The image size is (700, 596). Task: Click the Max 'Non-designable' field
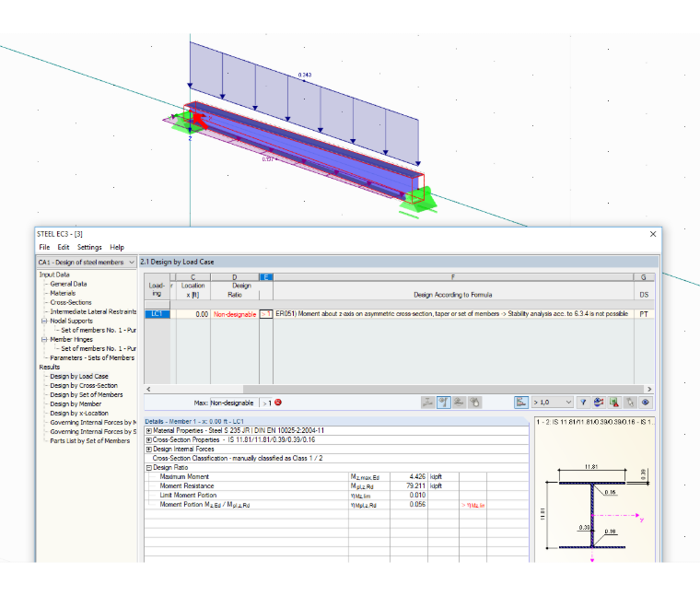click(234, 403)
